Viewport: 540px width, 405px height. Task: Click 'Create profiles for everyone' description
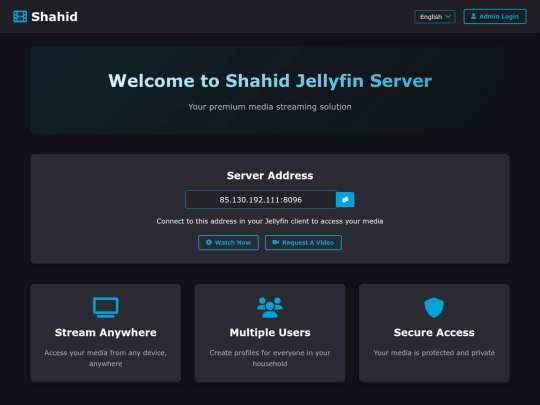coord(270,358)
